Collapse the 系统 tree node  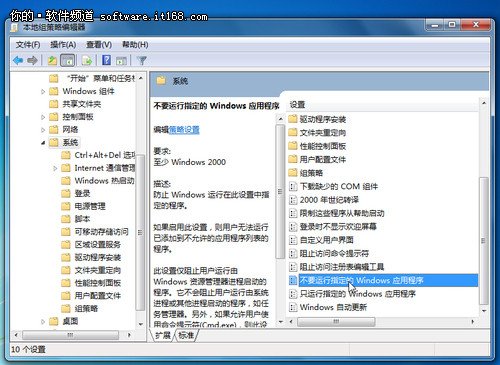pyautogui.click(x=43, y=143)
